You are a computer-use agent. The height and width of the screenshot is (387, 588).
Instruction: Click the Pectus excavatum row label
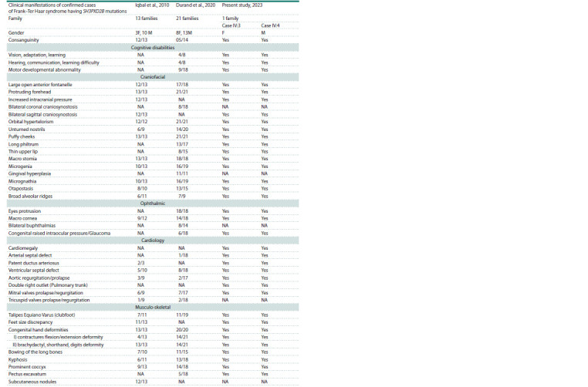[x=27, y=374]
